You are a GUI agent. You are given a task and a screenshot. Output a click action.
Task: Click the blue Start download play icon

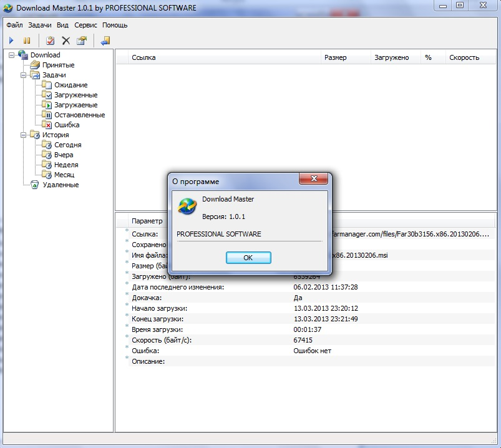click(x=11, y=41)
